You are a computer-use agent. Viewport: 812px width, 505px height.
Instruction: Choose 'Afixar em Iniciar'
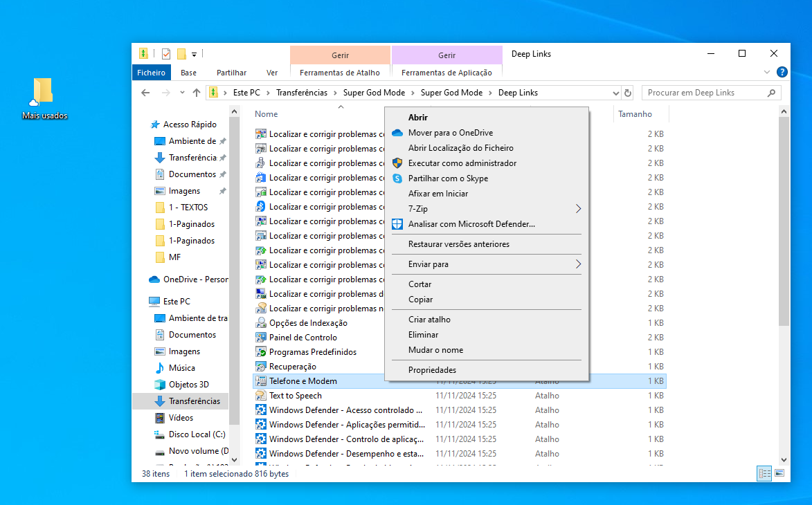pos(438,194)
